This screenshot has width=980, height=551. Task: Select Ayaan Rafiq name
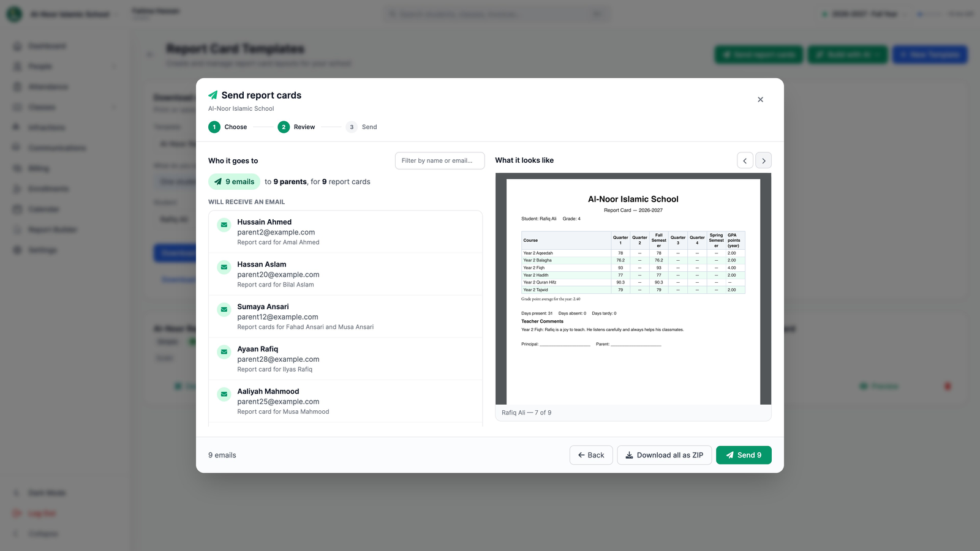tap(258, 349)
